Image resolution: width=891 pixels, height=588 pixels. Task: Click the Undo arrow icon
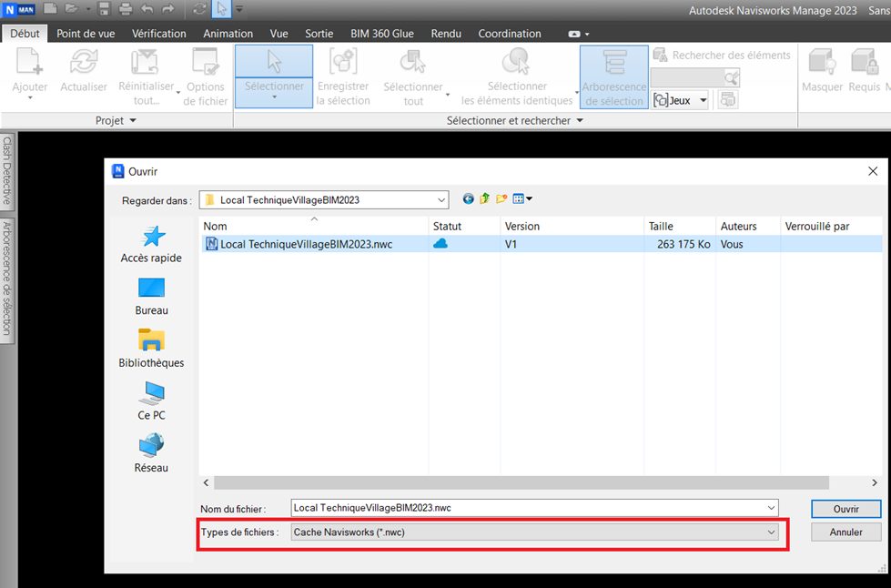[x=147, y=8]
